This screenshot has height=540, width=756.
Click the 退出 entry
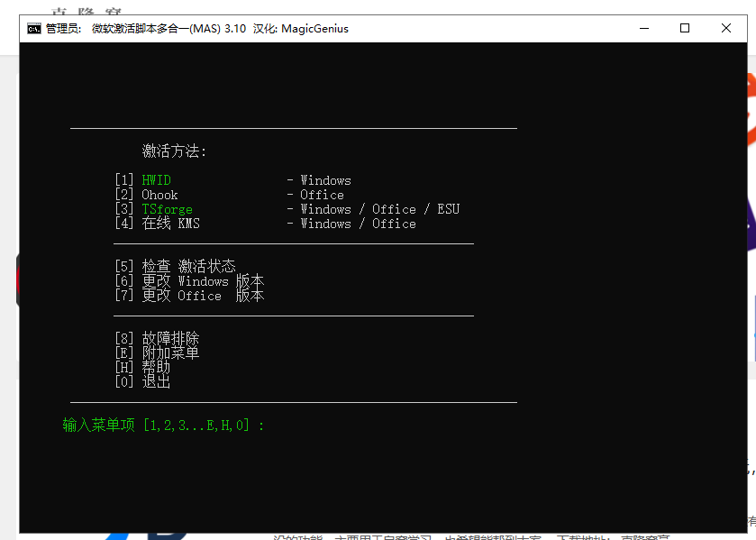[x=156, y=382]
